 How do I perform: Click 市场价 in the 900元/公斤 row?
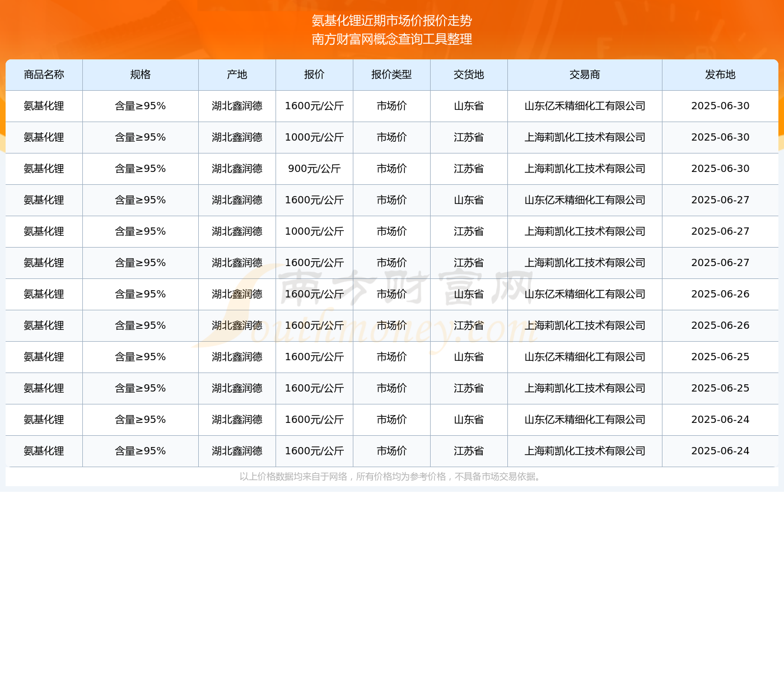pyautogui.click(x=391, y=169)
